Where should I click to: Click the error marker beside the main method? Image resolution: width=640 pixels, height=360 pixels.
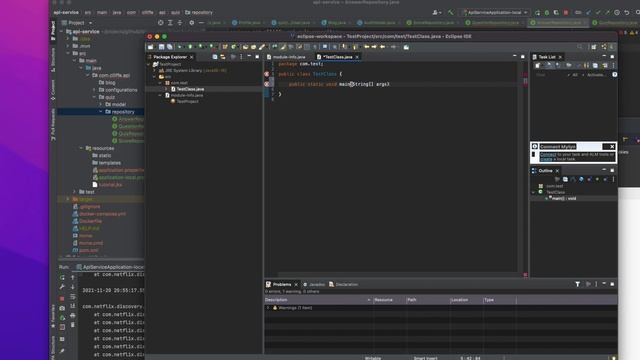(x=267, y=84)
